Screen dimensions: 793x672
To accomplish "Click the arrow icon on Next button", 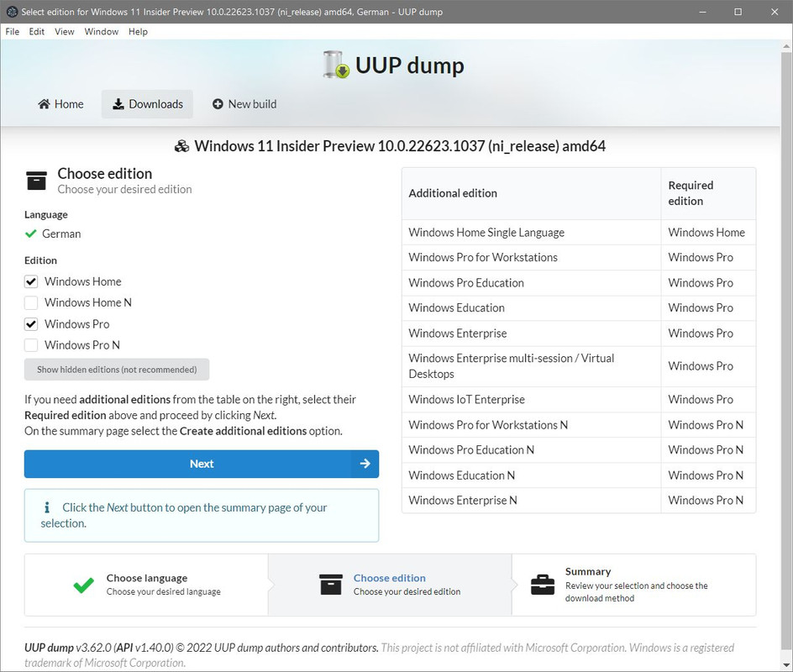I will pyautogui.click(x=365, y=464).
